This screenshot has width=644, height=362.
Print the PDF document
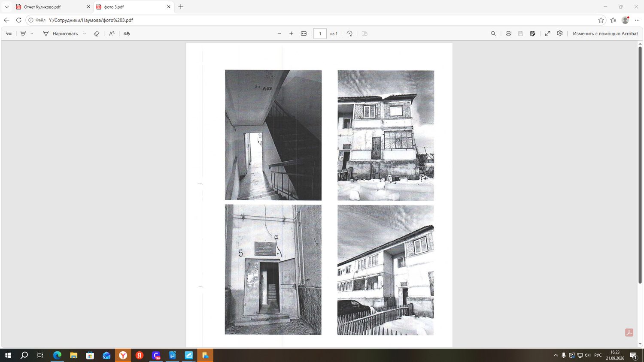click(x=508, y=33)
